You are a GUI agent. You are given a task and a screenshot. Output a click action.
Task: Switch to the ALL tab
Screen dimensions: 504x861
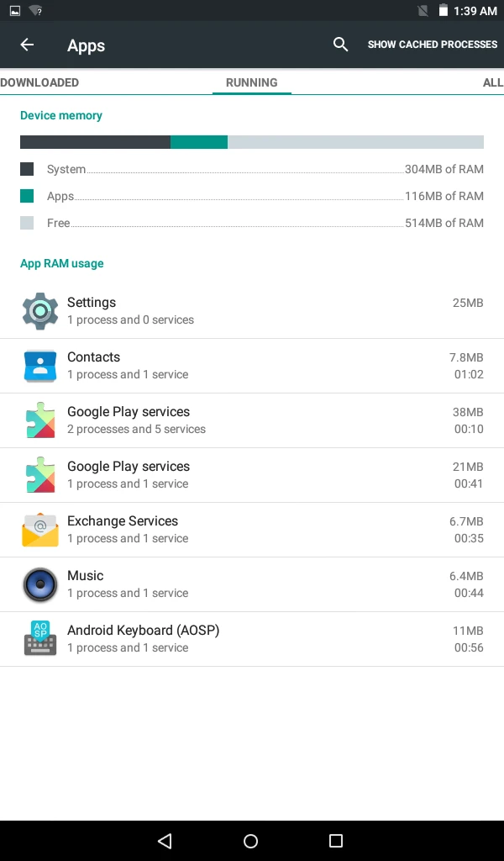click(x=491, y=82)
